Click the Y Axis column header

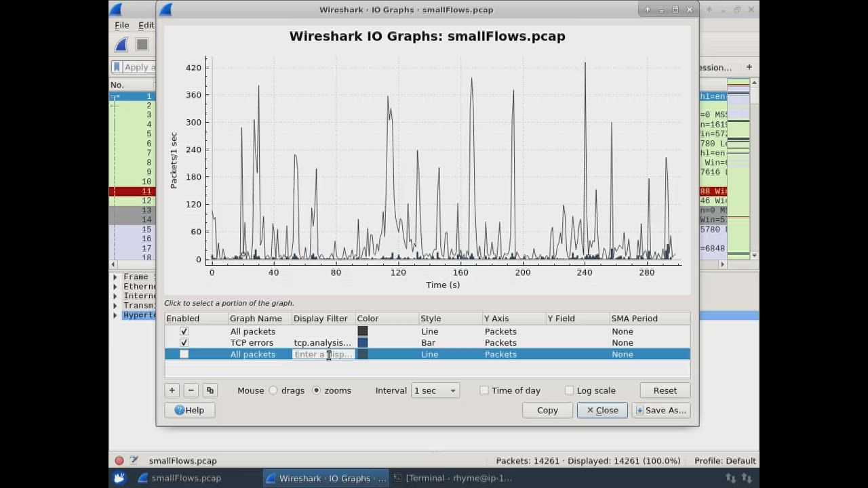pos(514,319)
